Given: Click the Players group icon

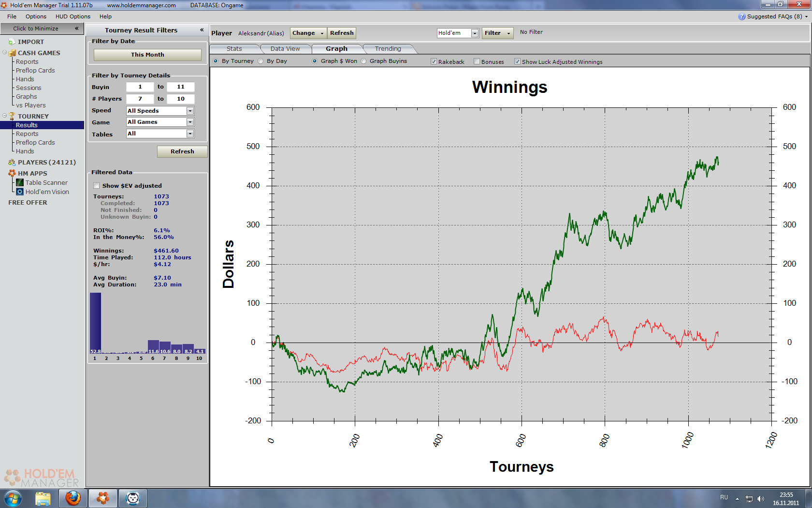Looking at the screenshot, I should tap(12, 162).
